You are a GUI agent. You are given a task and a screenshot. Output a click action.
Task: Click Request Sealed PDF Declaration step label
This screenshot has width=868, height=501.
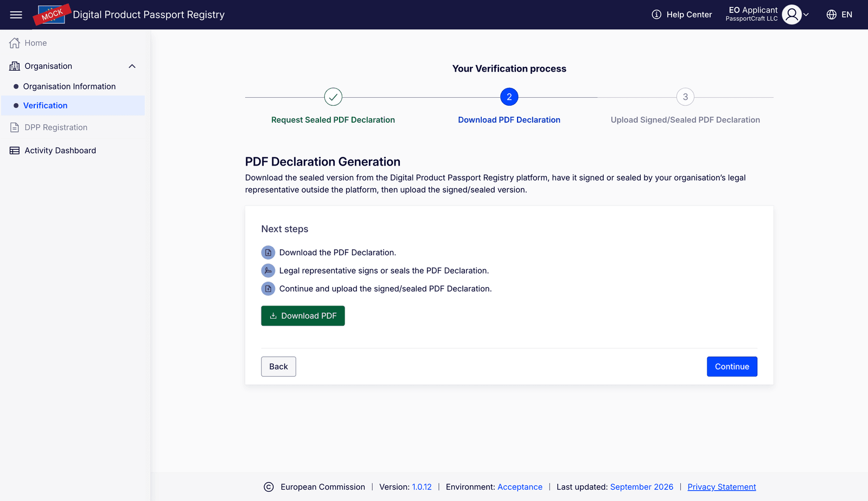click(333, 120)
